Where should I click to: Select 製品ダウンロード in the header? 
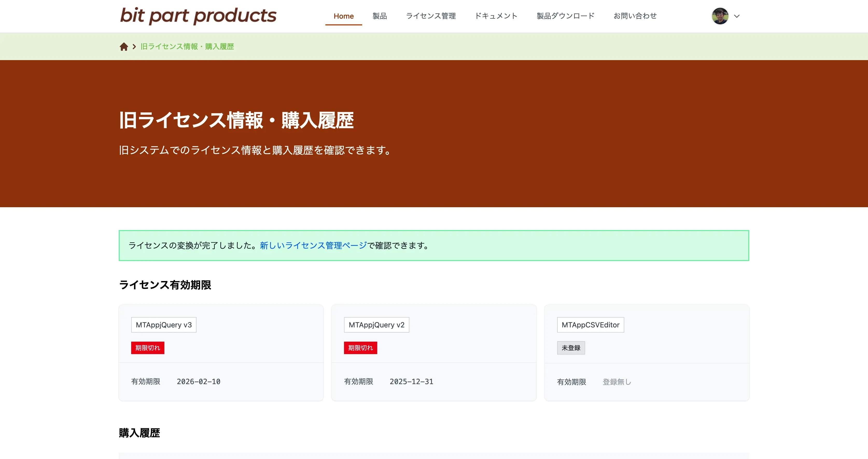click(x=565, y=16)
